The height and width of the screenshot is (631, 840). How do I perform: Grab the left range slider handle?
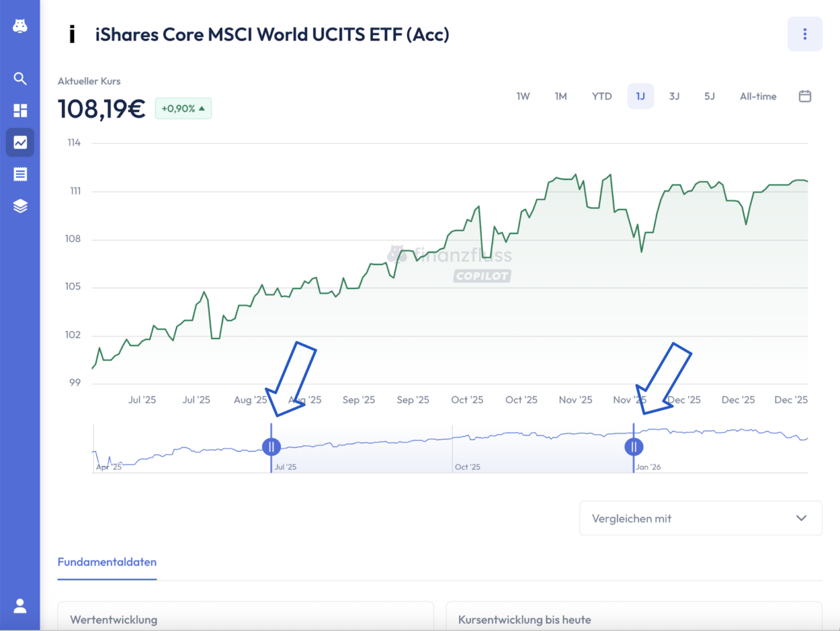click(x=271, y=447)
